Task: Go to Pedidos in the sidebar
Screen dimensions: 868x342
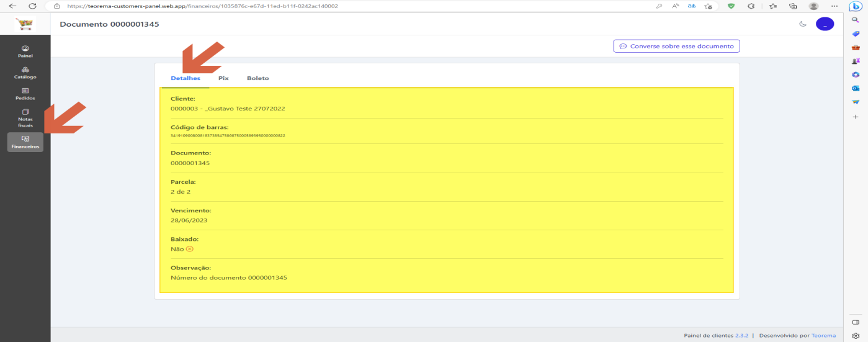Action: click(25, 94)
